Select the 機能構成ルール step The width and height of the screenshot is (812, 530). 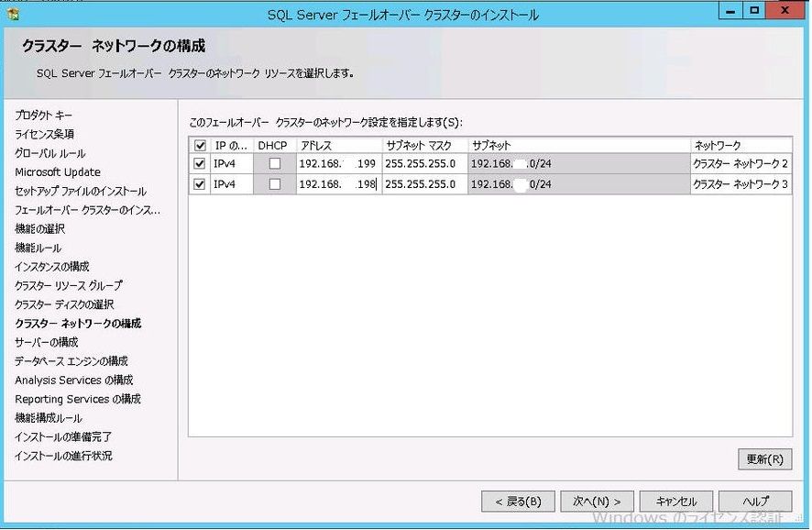pos(49,418)
